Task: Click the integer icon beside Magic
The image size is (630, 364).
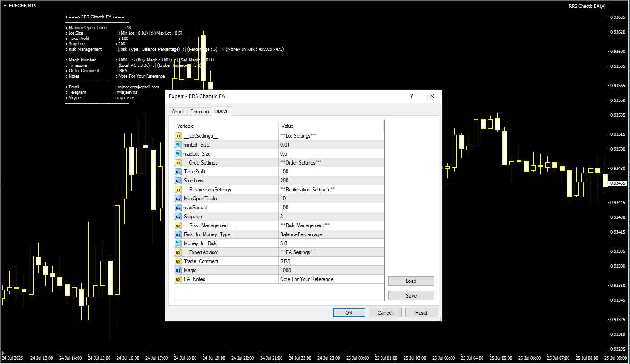Action: coord(178,270)
